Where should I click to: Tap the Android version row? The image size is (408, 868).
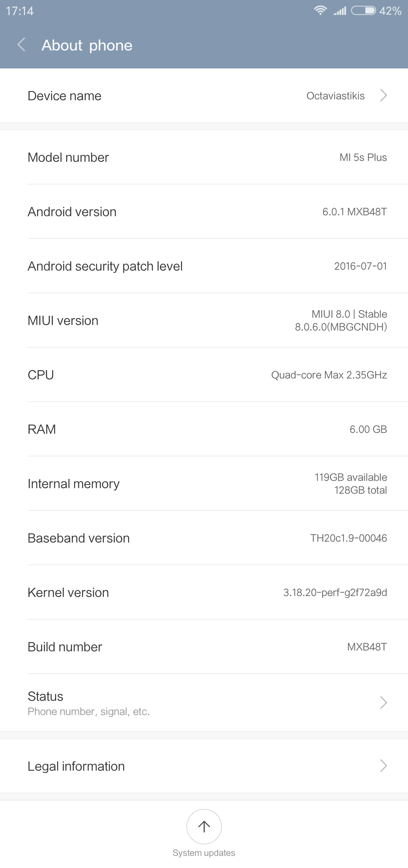pos(204,212)
